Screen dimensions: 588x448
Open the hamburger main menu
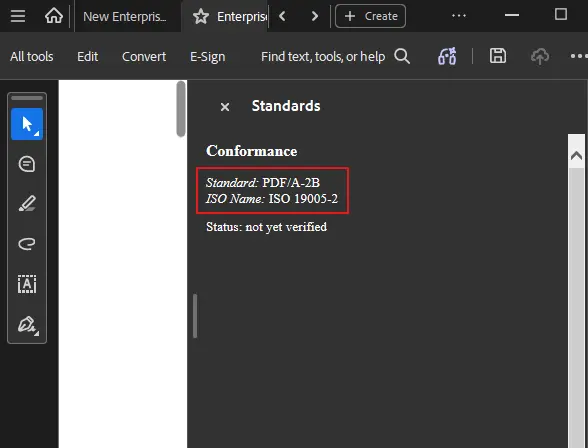(18, 16)
